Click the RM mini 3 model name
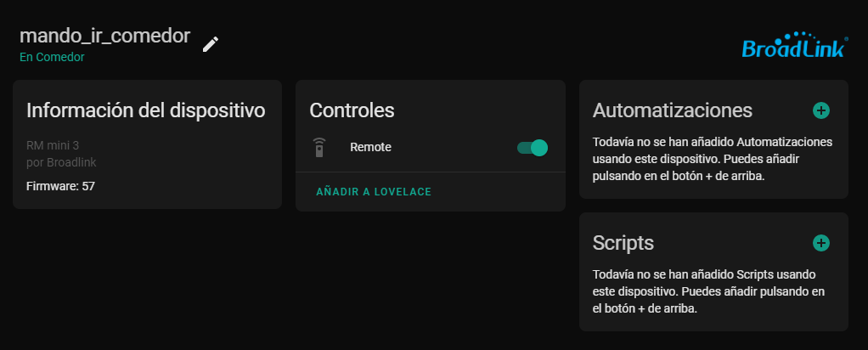Screen dimensions: 868x350 click(x=53, y=145)
